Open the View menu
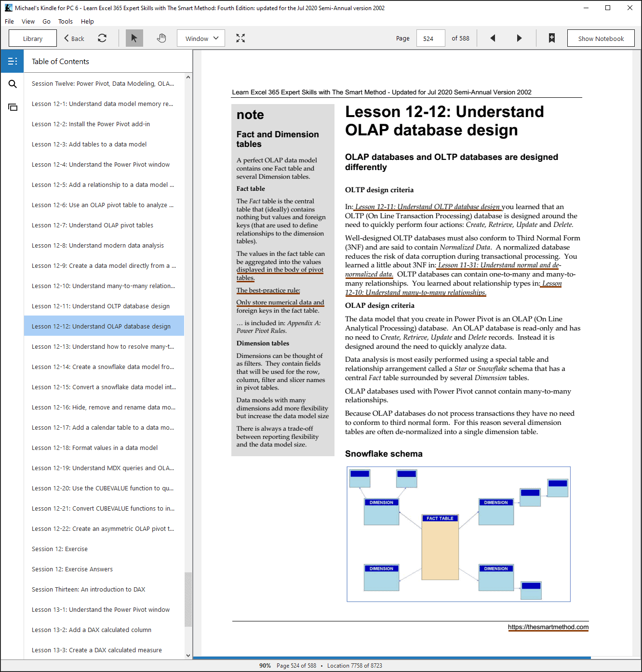This screenshot has height=672, width=642. pyautogui.click(x=28, y=21)
